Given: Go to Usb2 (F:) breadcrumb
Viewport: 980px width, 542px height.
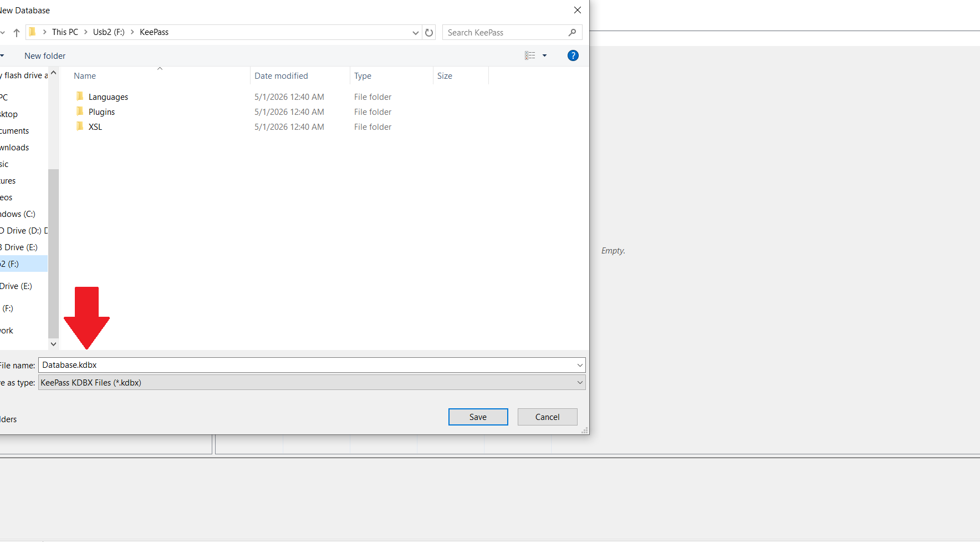Looking at the screenshot, I should [x=109, y=32].
